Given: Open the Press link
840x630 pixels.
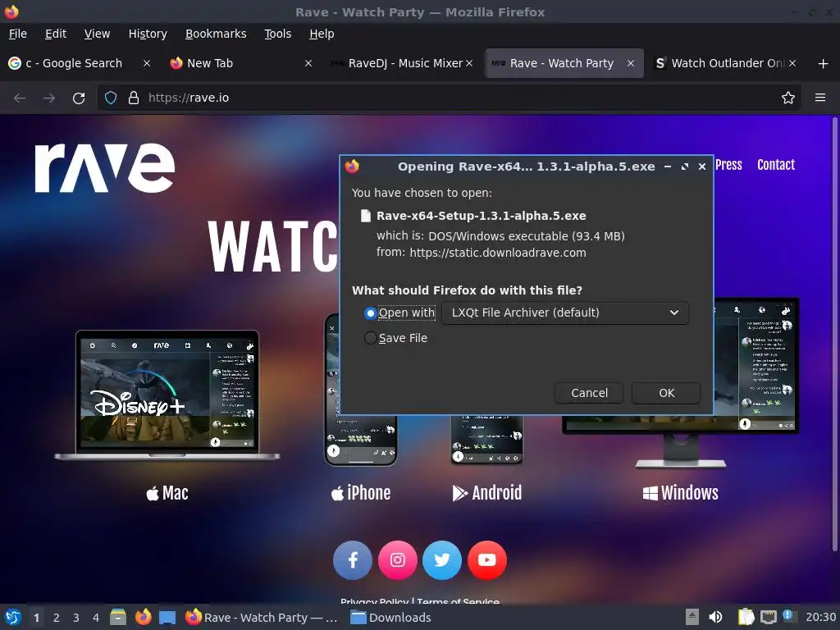Looking at the screenshot, I should (x=728, y=165).
